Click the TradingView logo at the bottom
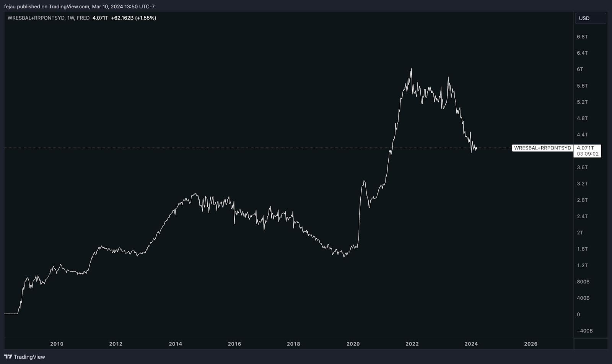 24,357
